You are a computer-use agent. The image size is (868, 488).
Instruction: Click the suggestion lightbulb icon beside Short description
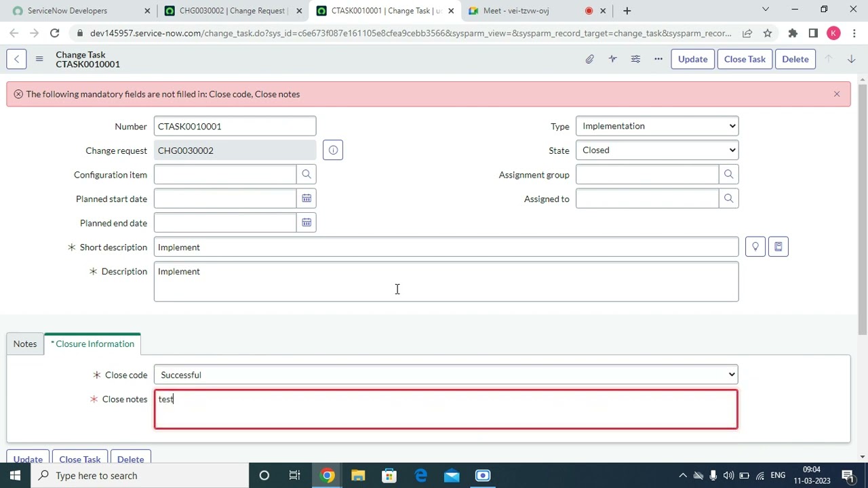point(755,247)
